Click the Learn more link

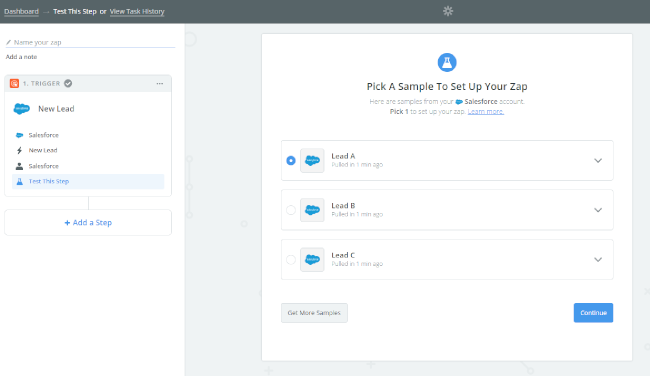(x=486, y=112)
